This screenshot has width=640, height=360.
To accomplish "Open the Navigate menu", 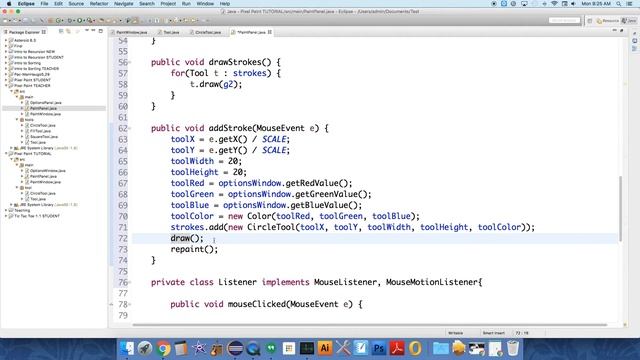I will click(x=123, y=4).
